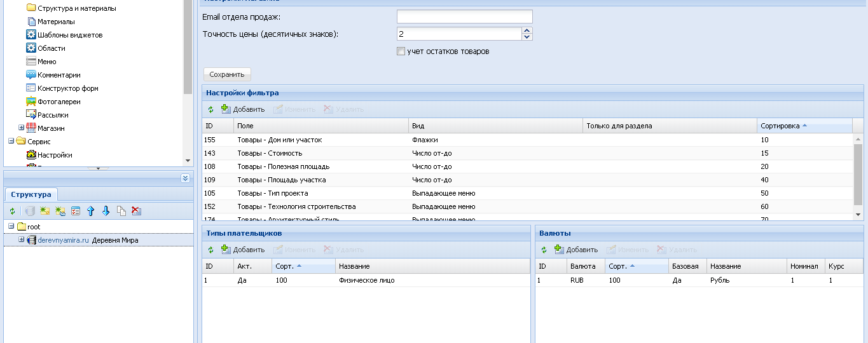Click the copy pages icon in Структура toolbar
The width and height of the screenshot is (868, 343).
(x=121, y=211)
